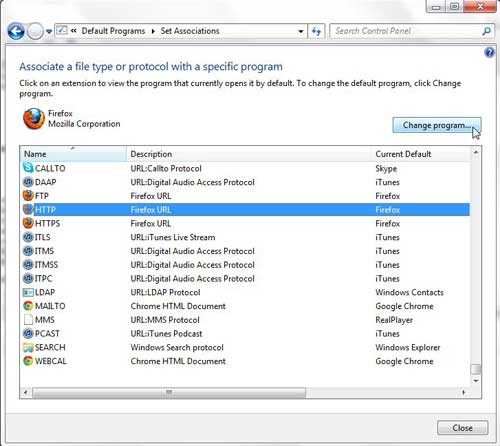Click the Change program button
Screen dimensions: 500x446
tap(437, 125)
